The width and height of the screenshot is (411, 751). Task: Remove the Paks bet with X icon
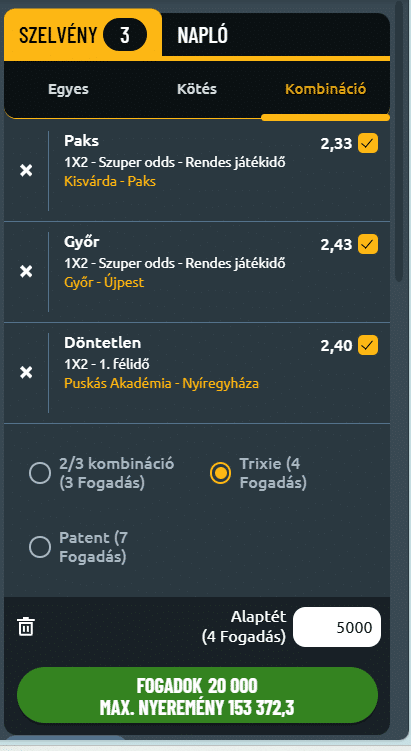click(x=26, y=171)
